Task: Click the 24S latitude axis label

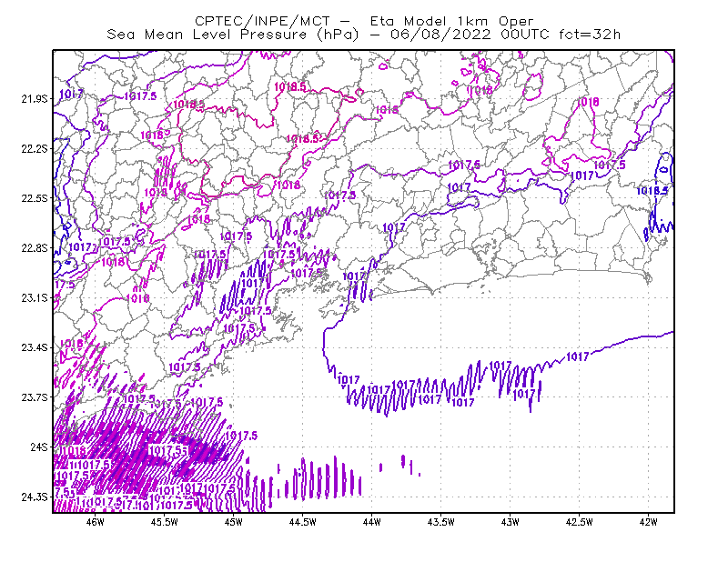Action: tap(39, 447)
